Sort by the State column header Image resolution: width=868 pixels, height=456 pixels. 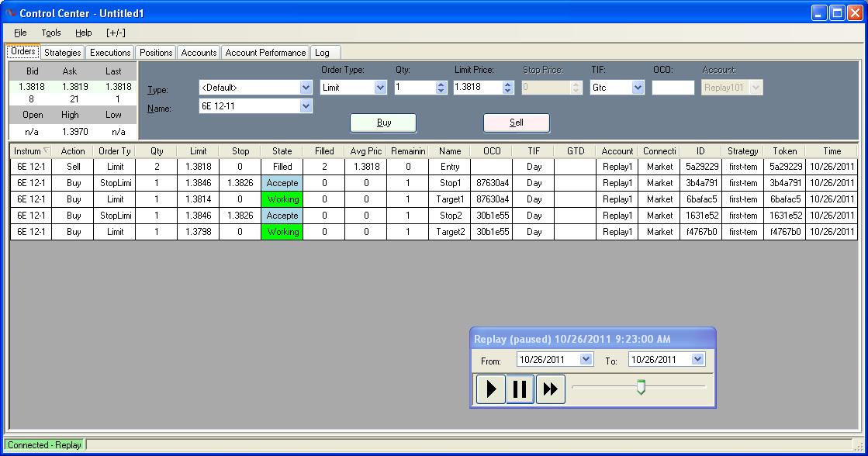tap(282, 151)
